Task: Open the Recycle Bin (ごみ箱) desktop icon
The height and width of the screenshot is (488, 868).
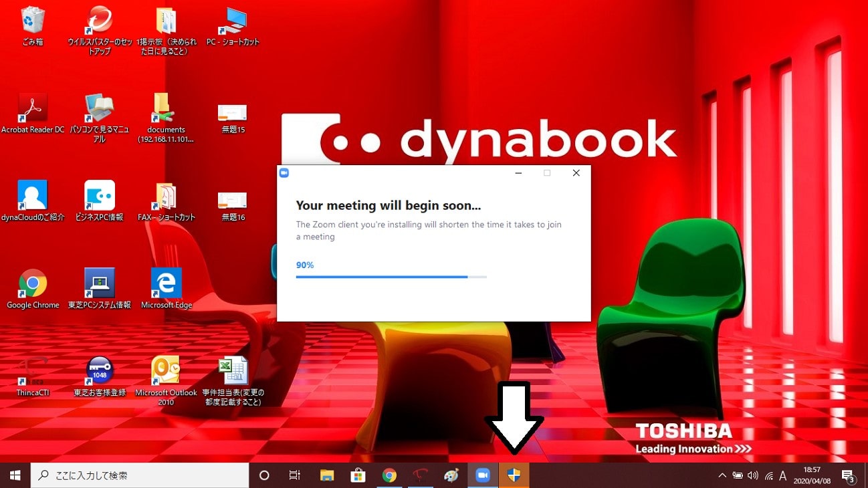Action: click(32, 25)
